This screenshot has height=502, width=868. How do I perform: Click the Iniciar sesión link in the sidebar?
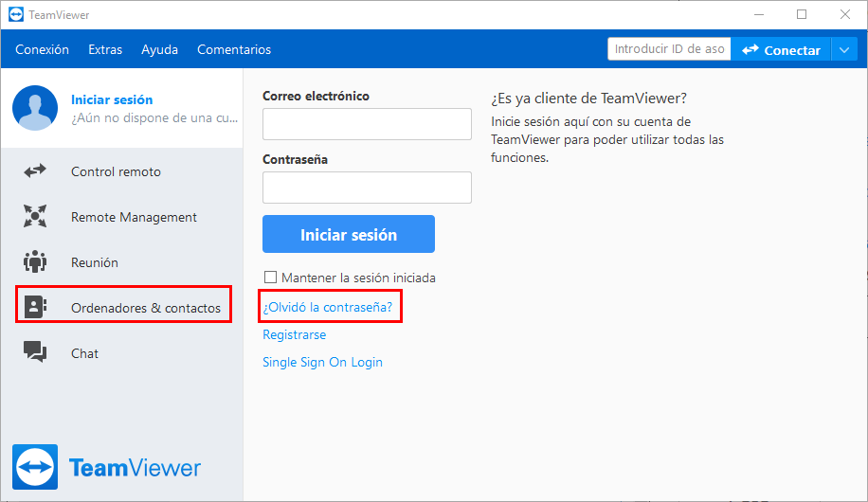click(112, 99)
